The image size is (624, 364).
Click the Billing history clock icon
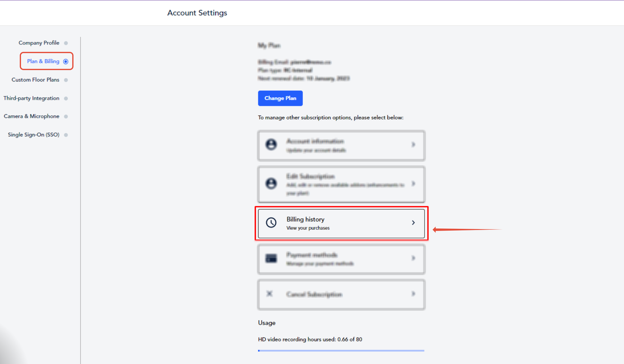[x=271, y=223]
